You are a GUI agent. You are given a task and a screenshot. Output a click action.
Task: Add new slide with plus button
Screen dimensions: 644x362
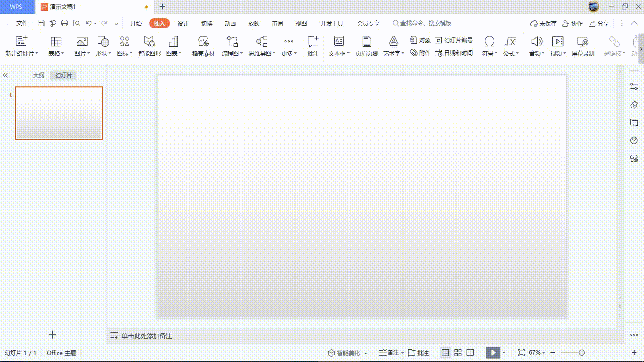coord(52,335)
